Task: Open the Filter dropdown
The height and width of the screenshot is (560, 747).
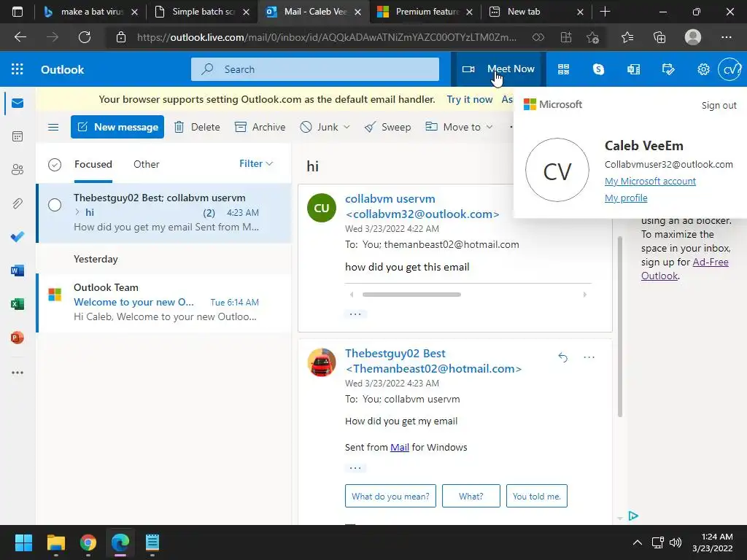Action: click(x=256, y=164)
